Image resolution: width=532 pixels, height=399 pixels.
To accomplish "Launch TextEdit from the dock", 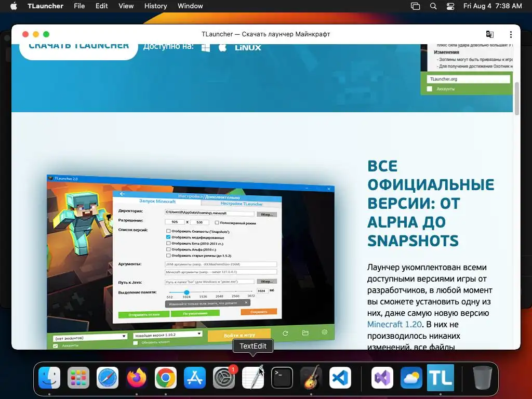I will point(253,378).
